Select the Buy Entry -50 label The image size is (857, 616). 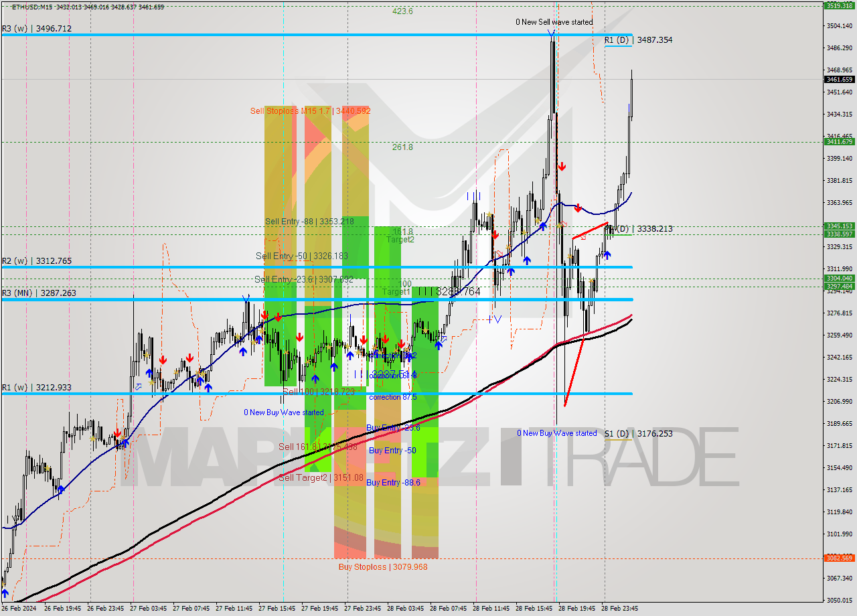click(392, 451)
